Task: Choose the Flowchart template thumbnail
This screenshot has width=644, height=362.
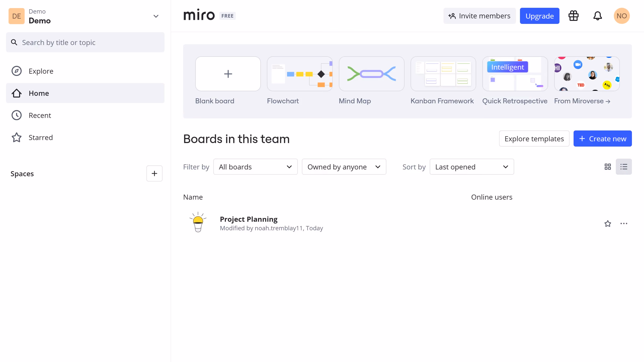Action: pos(300,74)
